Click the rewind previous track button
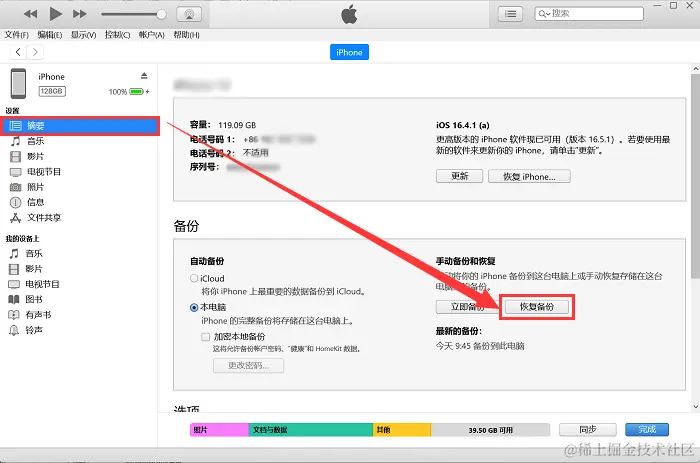The width and height of the screenshot is (700, 463). click(x=30, y=14)
